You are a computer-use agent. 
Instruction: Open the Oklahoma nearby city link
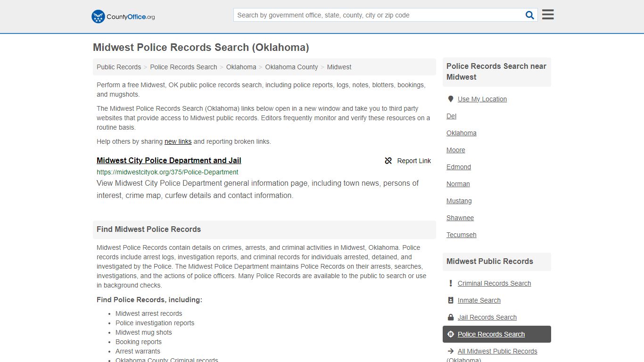(462, 133)
